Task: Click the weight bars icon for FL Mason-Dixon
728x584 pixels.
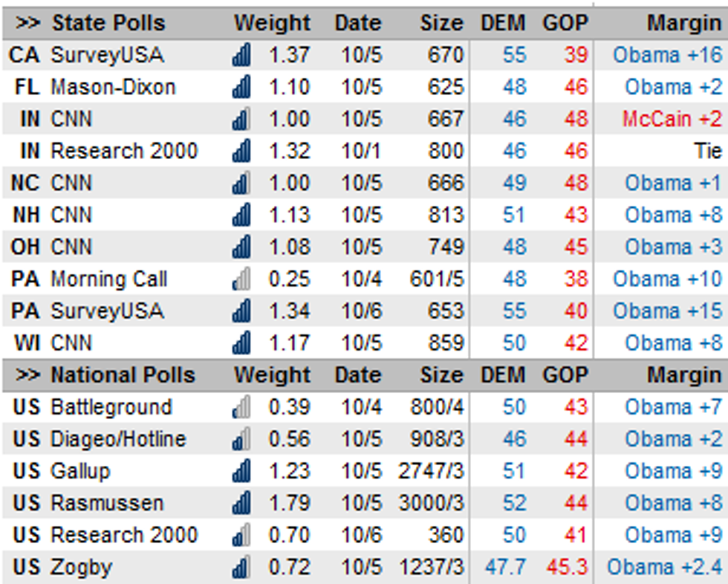Action: pyautogui.click(x=241, y=86)
